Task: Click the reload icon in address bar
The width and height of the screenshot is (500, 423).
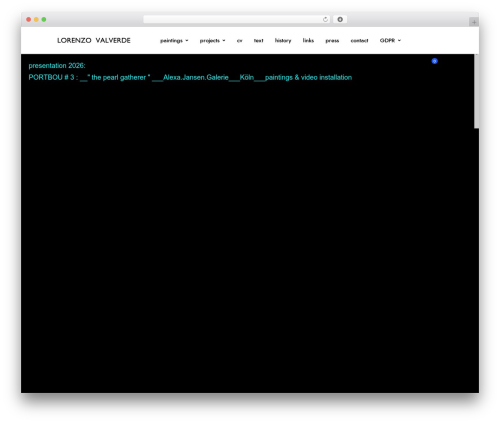Action: 325,19
